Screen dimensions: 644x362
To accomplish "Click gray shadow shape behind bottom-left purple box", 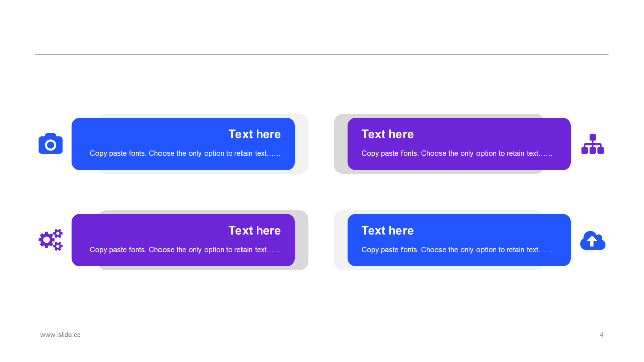I will click(x=302, y=240).
